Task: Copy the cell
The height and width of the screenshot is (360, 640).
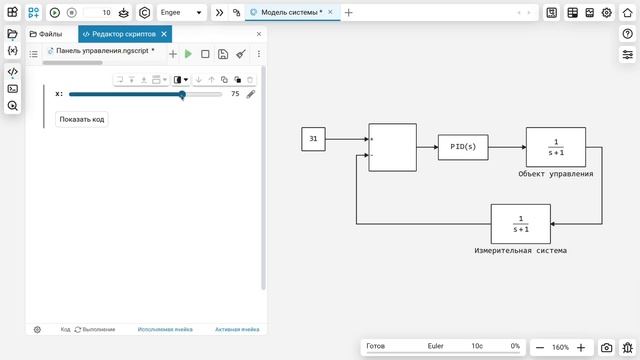Action: tap(224, 80)
